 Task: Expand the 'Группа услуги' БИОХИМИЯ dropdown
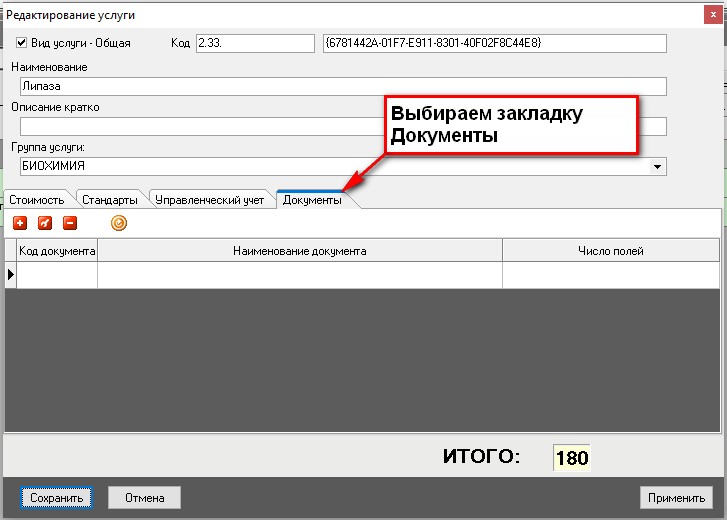click(657, 166)
